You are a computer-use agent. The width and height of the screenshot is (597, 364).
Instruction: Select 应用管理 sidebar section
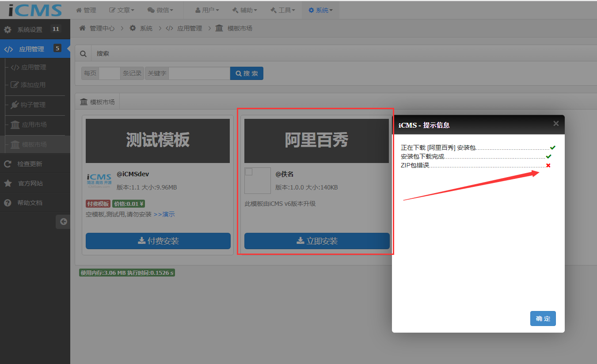[35, 49]
